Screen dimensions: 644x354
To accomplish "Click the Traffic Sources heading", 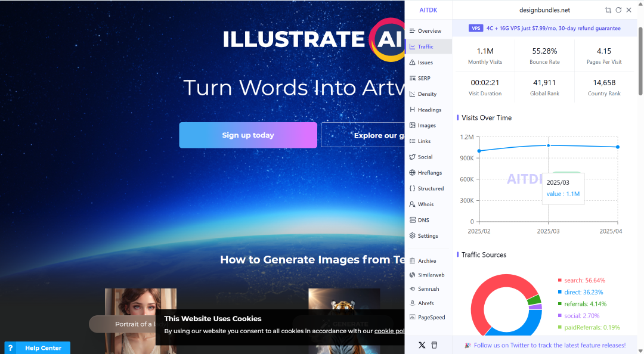I will click(x=484, y=255).
